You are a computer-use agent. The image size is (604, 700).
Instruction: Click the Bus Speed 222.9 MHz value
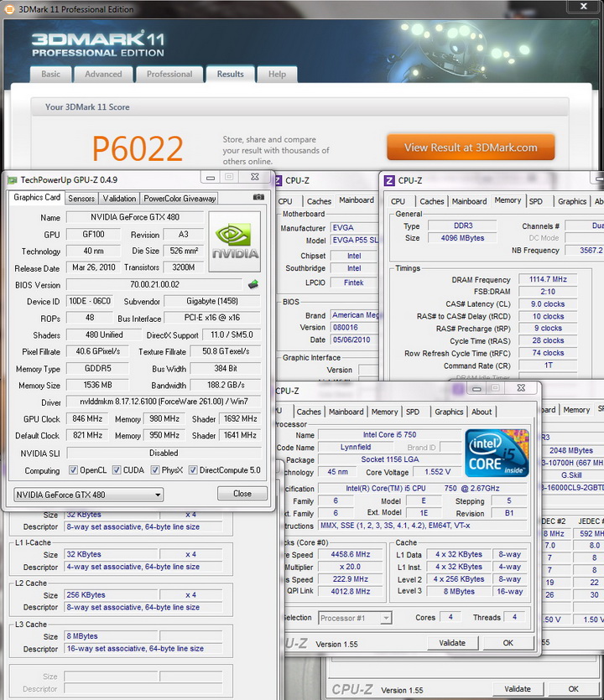click(351, 579)
